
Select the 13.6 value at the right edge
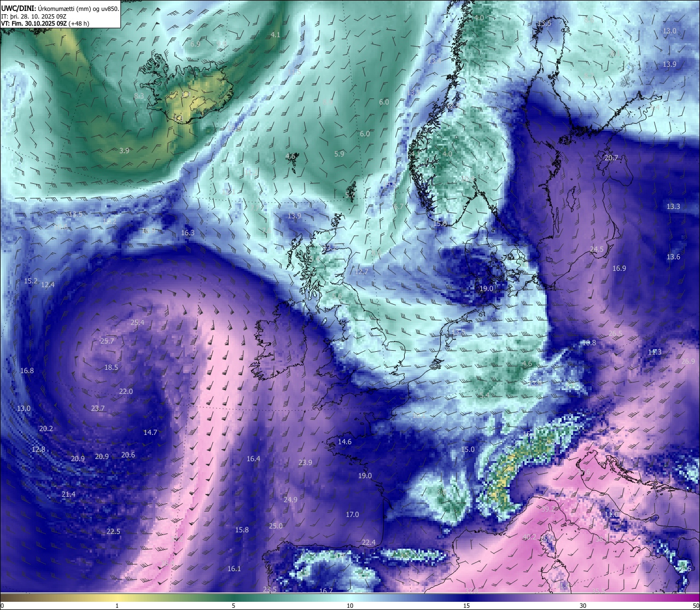(673, 257)
